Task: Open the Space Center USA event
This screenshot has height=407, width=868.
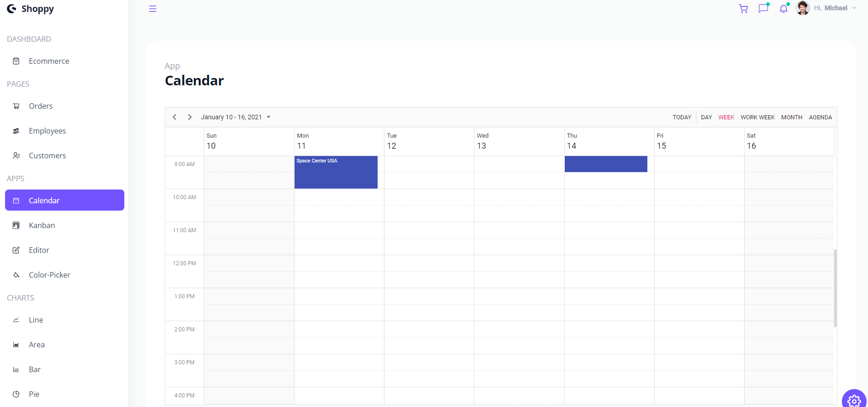Action: point(336,172)
